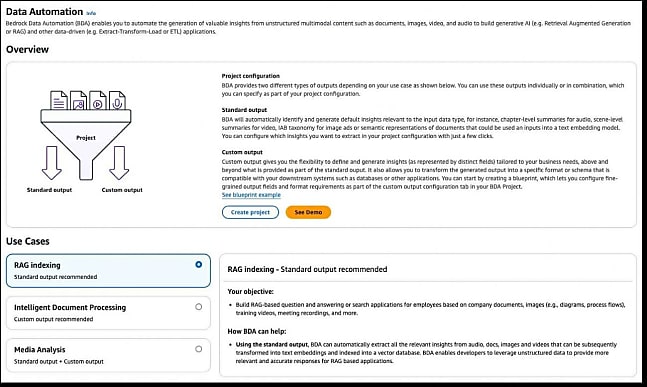The image size is (647, 387).
Task: Click the Custom output label under the funnel
Action: click(122, 190)
